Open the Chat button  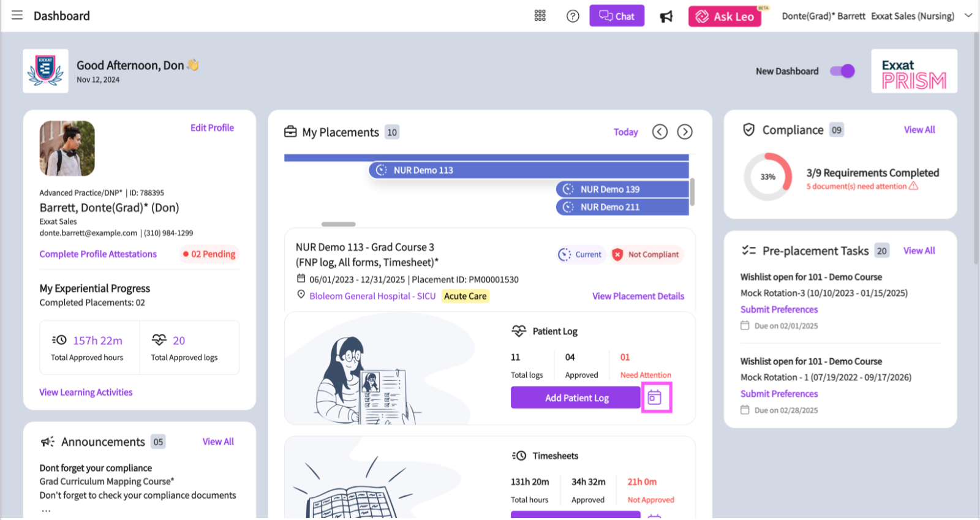pos(617,16)
